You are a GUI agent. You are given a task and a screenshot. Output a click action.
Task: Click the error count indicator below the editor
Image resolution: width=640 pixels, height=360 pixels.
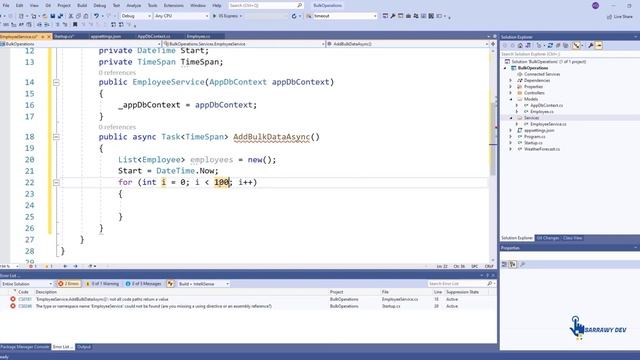[33, 266]
